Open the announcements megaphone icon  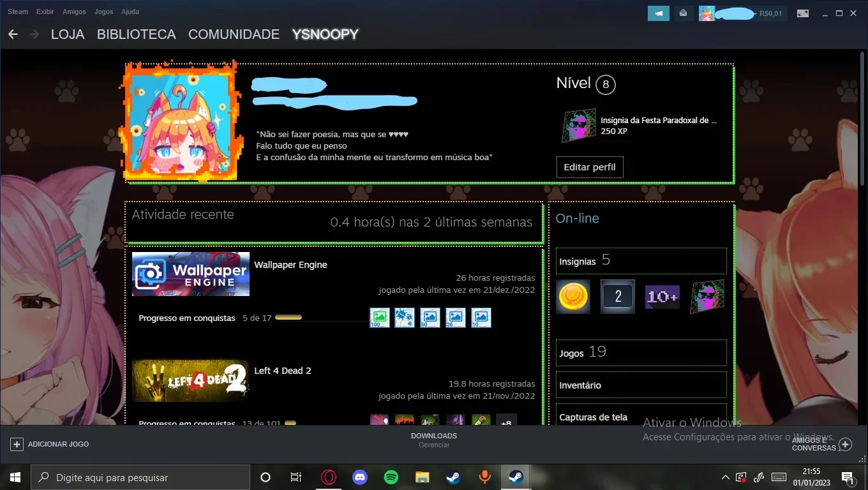tap(658, 13)
